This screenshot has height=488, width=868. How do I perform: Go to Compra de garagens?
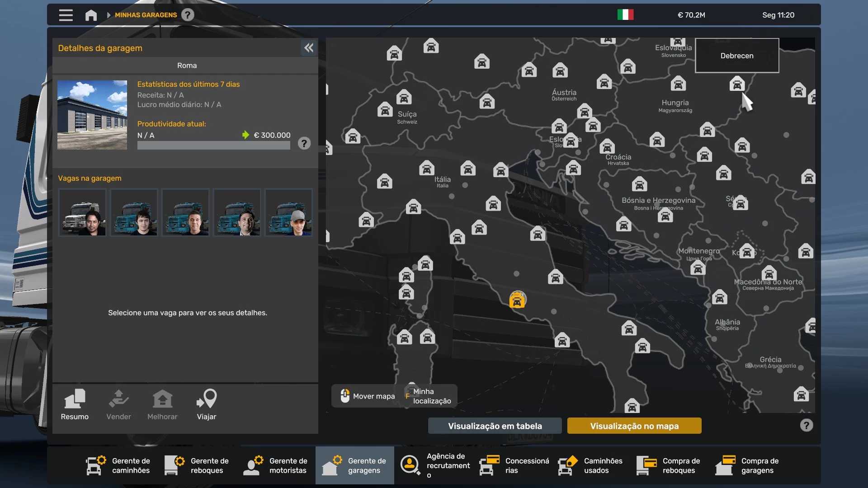click(x=747, y=465)
